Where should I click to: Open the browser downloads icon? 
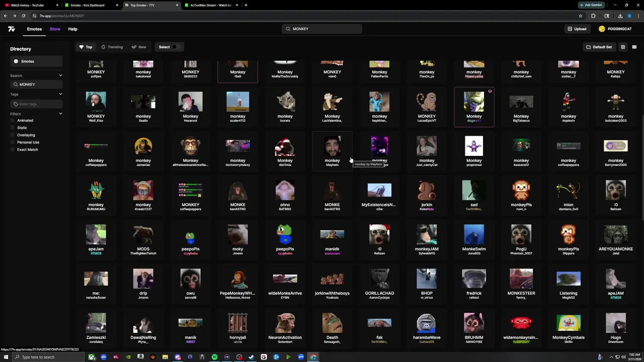[x=620, y=16]
